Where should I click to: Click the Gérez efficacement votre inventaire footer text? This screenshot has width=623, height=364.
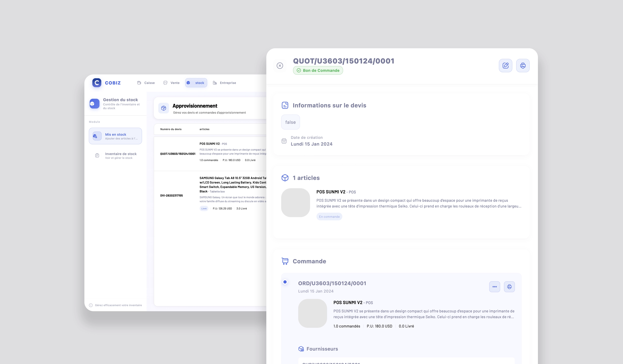click(x=118, y=305)
